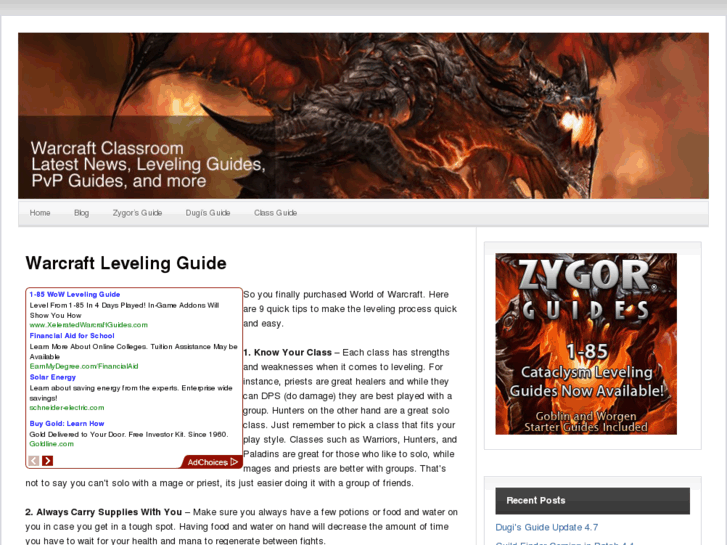
Task: Click 'So you finally purchased World of Warcraft' text
Action: coord(333,295)
